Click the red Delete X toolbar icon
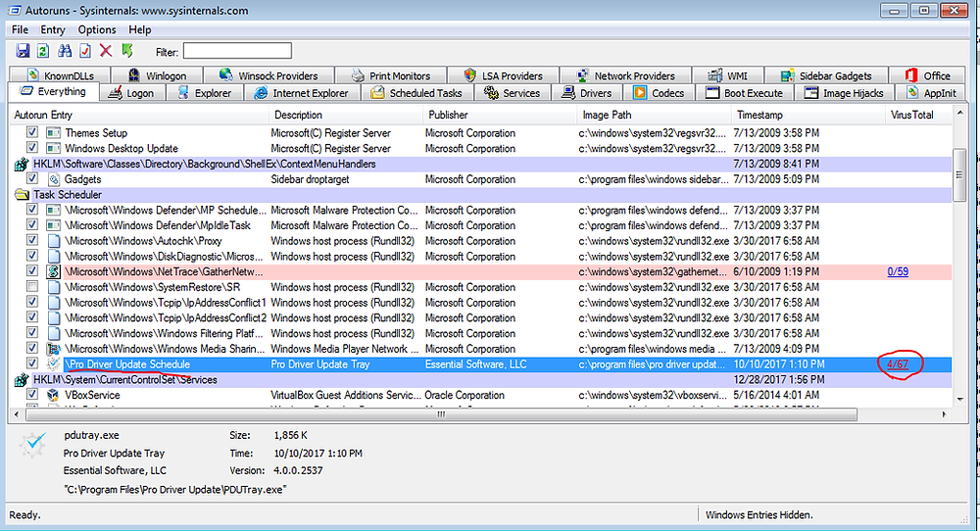The height and width of the screenshot is (531, 980). point(106,51)
